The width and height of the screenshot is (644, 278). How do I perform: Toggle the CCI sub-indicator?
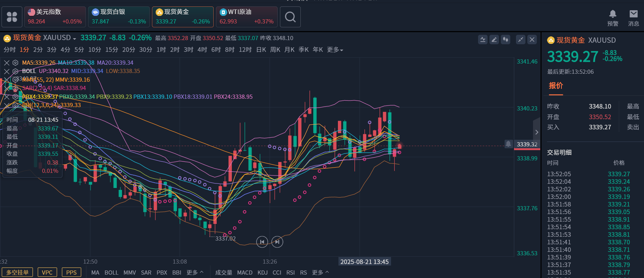tap(277, 272)
